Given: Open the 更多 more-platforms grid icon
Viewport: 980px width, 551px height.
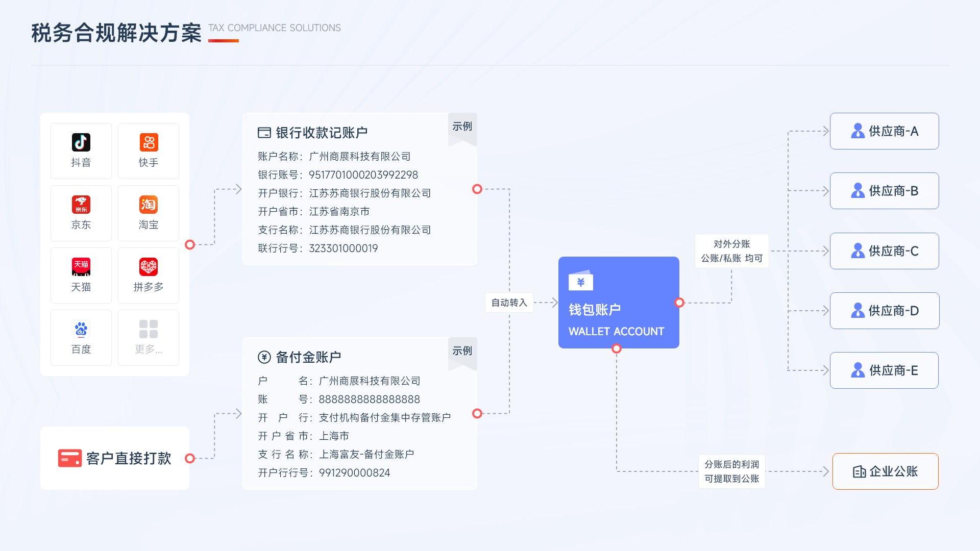Looking at the screenshot, I should pos(149,329).
